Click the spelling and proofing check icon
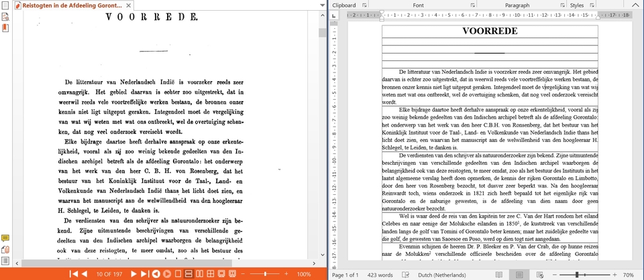The image size is (644, 280). coord(405,275)
